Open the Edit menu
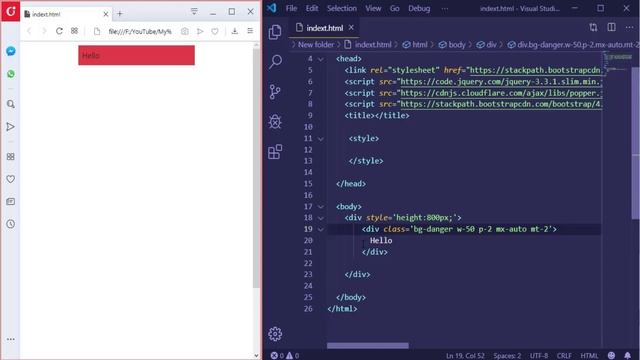This screenshot has height=360, width=640. [312, 8]
